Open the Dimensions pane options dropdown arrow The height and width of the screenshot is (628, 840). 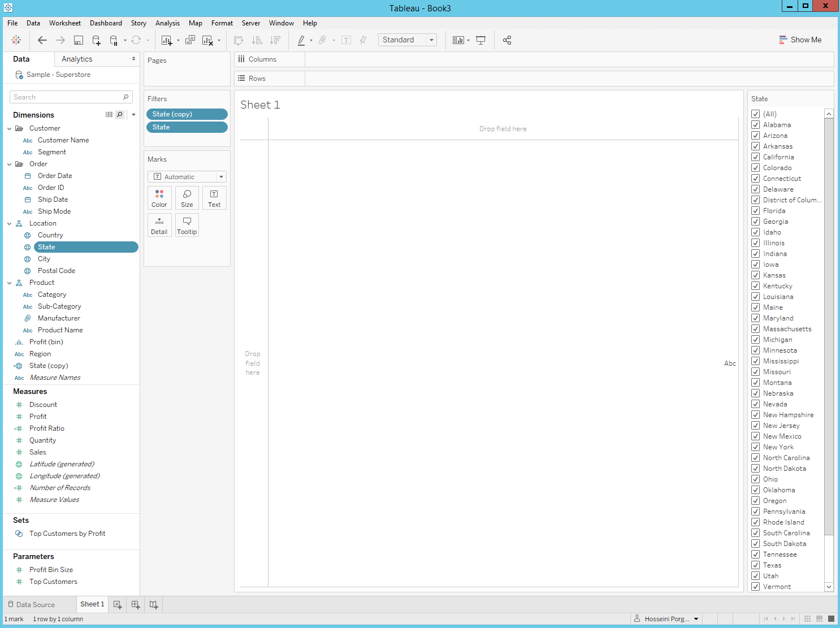(133, 115)
